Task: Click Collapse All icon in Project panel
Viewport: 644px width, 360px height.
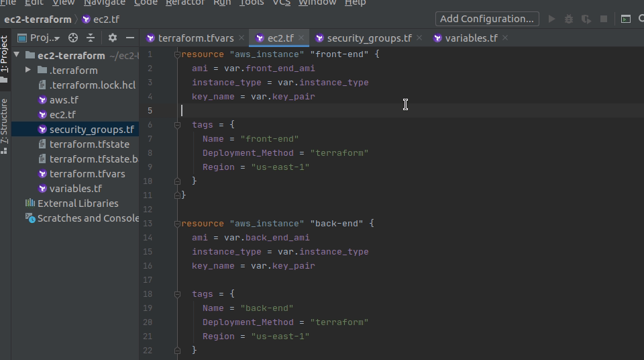Action: (x=91, y=38)
